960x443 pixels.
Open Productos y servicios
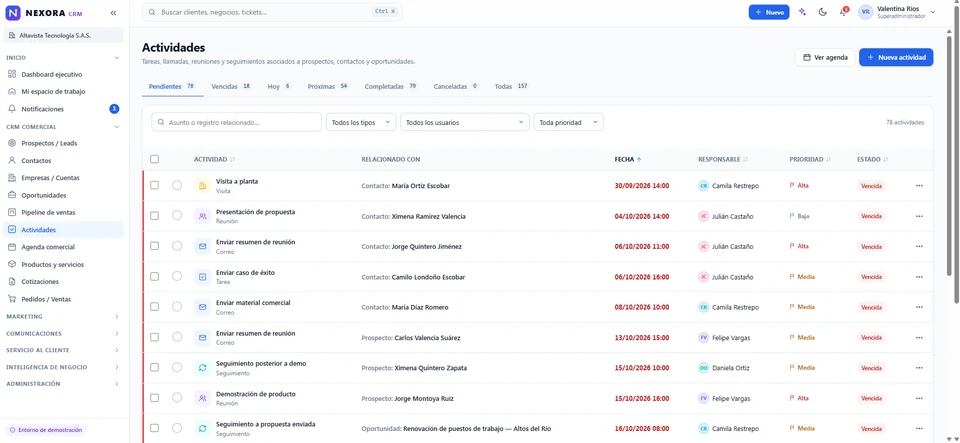point(64,264)
